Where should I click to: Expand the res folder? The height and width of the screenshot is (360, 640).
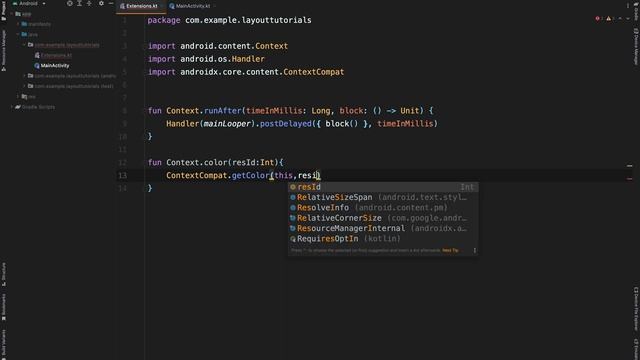click(x=18, y=97)
